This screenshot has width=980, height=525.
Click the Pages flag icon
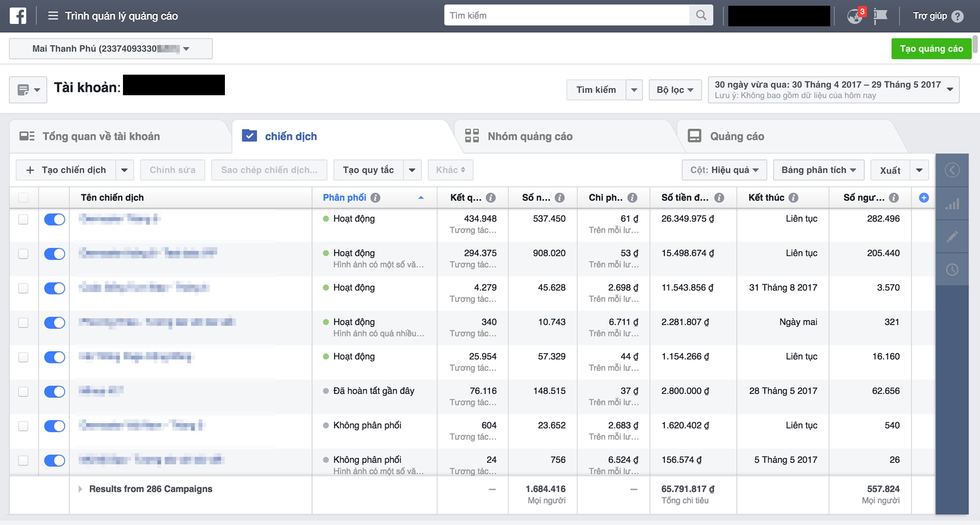click(x=880, y=16)
